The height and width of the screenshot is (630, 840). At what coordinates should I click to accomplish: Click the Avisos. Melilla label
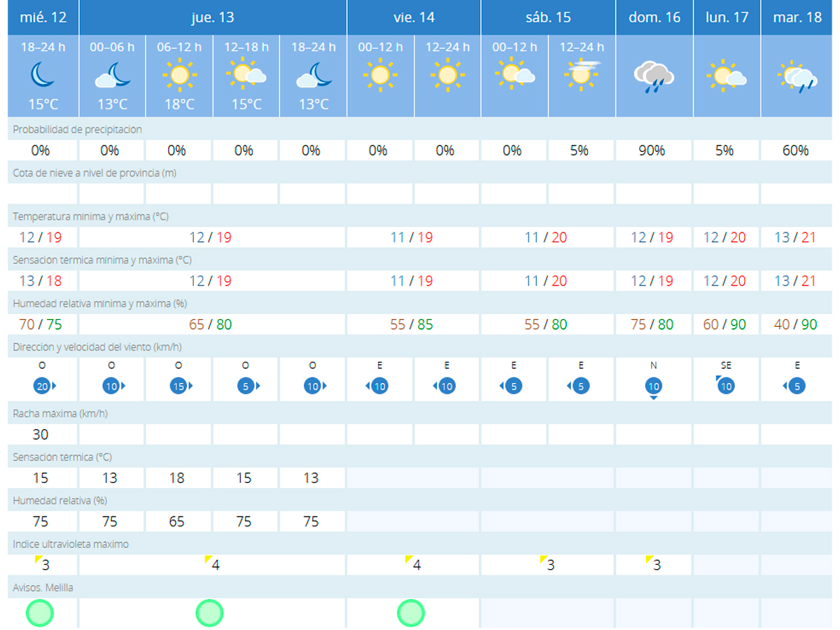[x=43, y=587]
